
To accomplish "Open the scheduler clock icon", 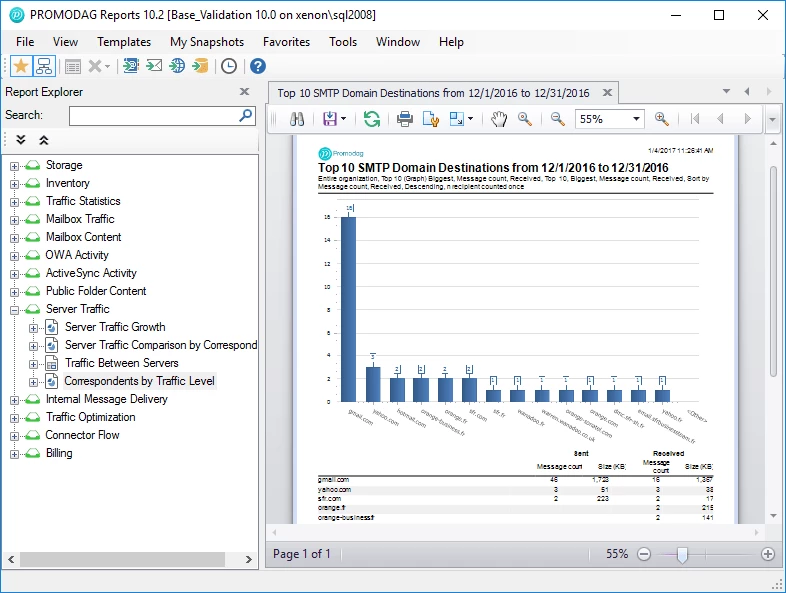I will click(x=229, y=66).
